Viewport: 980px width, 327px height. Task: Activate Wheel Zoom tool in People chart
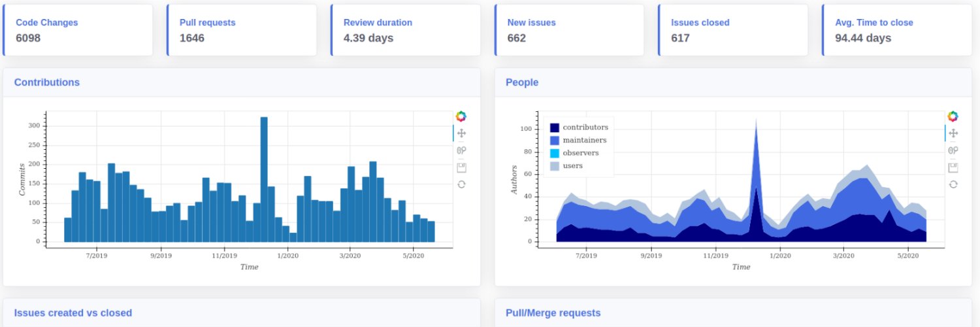953,150
